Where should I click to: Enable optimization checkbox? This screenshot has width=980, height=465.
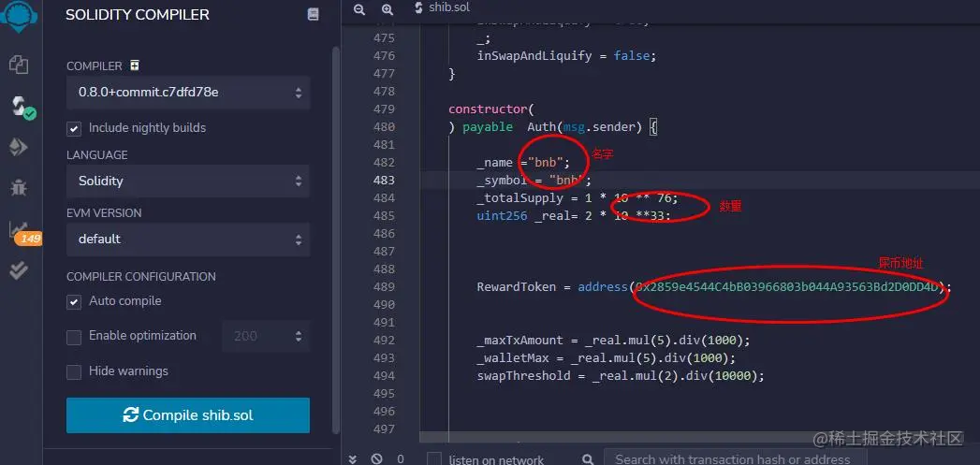[74, 338]
